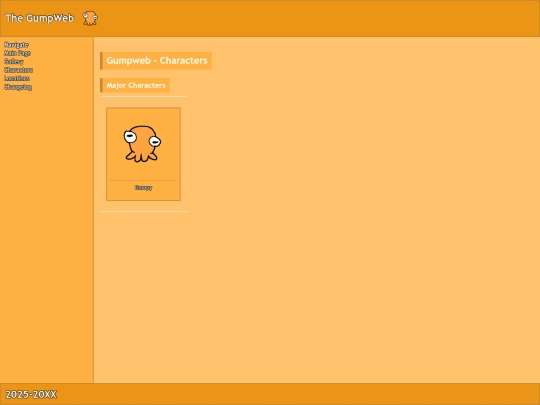Click the Gumpy mascot icon in the header
Image resolution: width=540 pixels, height=405 pixels.
coord(90,18)
